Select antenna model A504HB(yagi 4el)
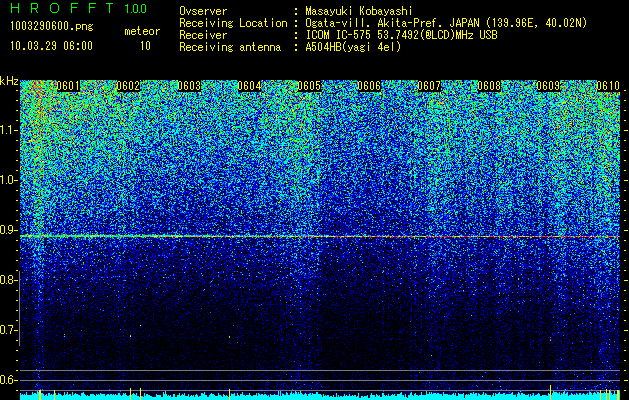Viewport: 629px width, 400px height. 353,47
